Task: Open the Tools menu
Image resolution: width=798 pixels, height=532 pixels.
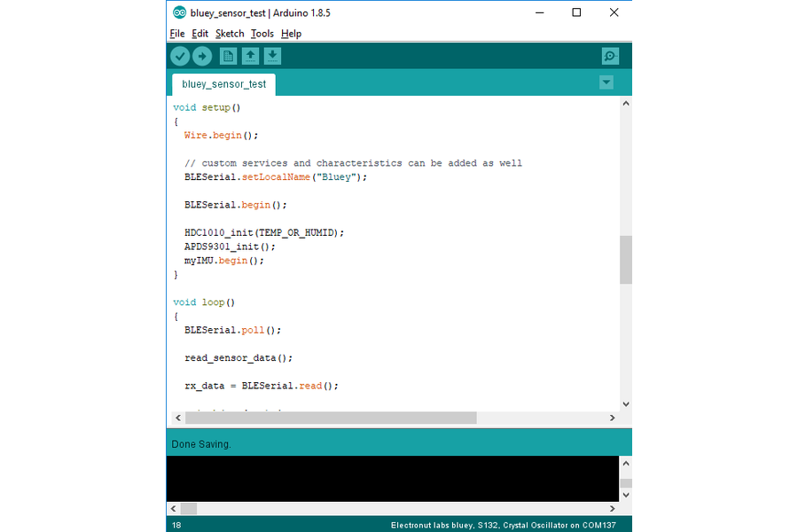Action: tap(262, 34)
